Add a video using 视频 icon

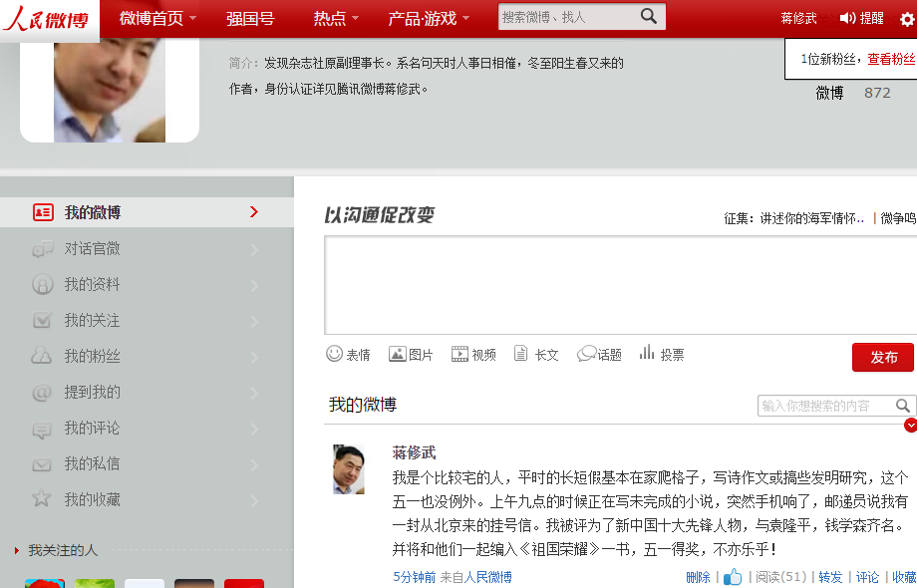coord(459,354)
